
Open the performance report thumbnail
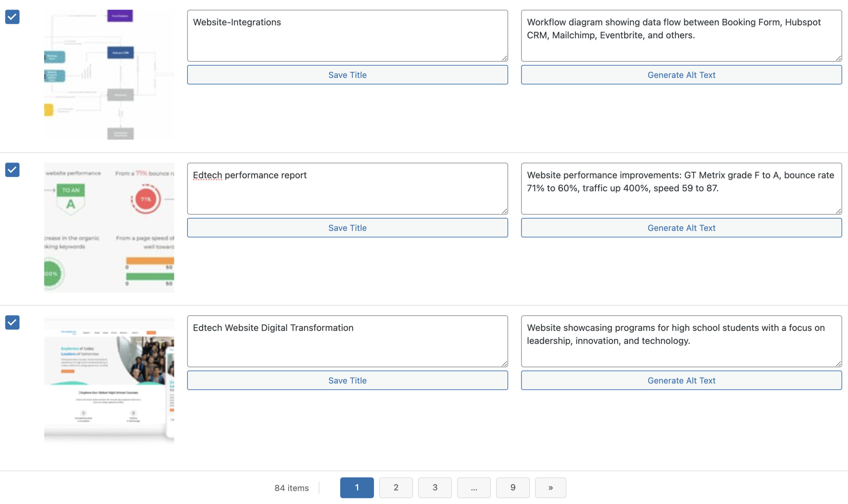109,227
